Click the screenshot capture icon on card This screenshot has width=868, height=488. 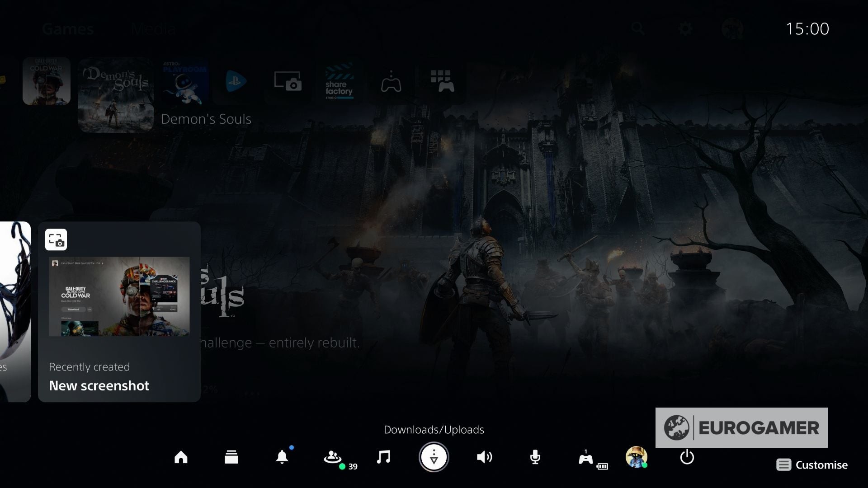(x=56, y=239)
